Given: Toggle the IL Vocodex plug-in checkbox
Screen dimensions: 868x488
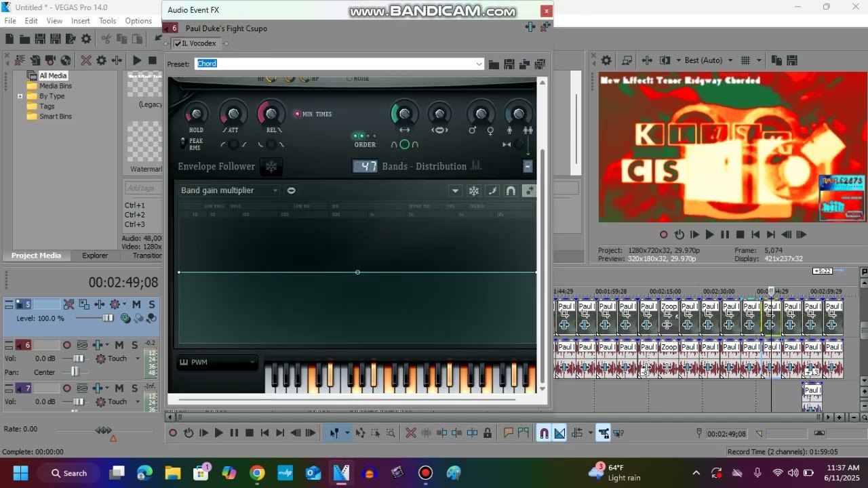Looking at the screenshot, I should point(178,43).
